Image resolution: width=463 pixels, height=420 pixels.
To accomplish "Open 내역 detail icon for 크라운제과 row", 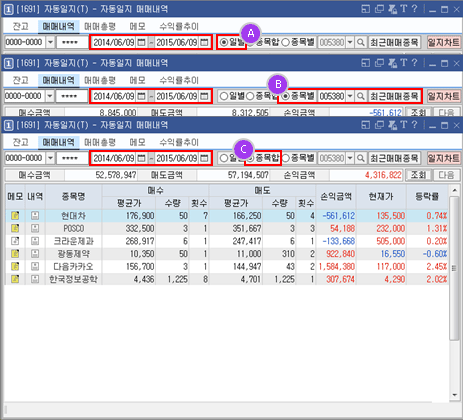I will coord(35,241).
